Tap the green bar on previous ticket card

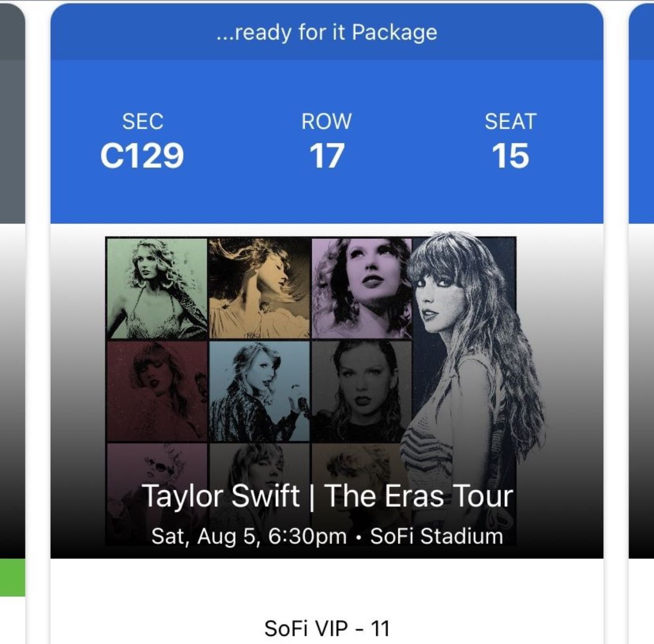(12, 578)
